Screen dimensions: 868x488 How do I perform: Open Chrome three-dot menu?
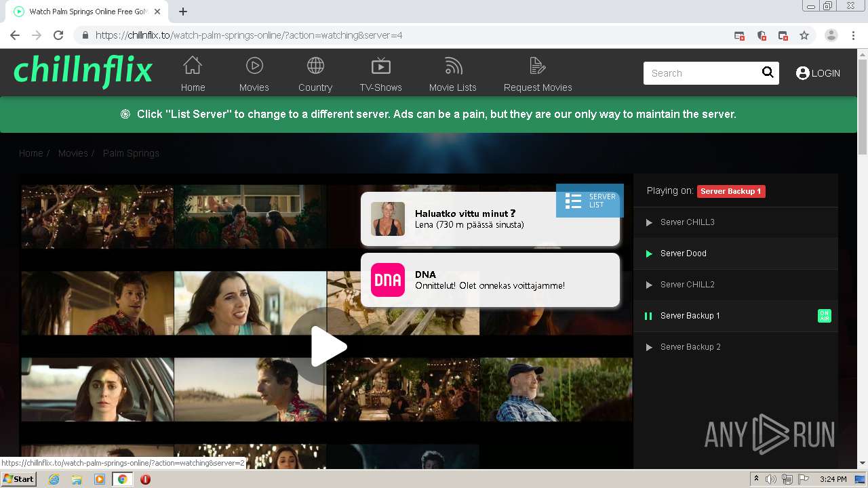854,35
